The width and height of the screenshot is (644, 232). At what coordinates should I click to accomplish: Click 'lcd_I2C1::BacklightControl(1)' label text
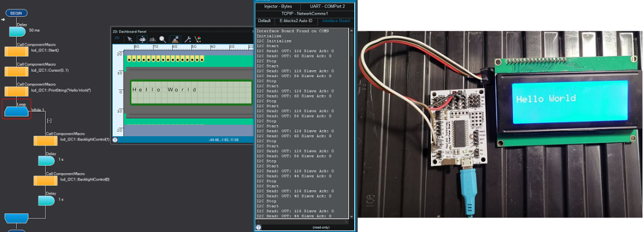(85, 140)
